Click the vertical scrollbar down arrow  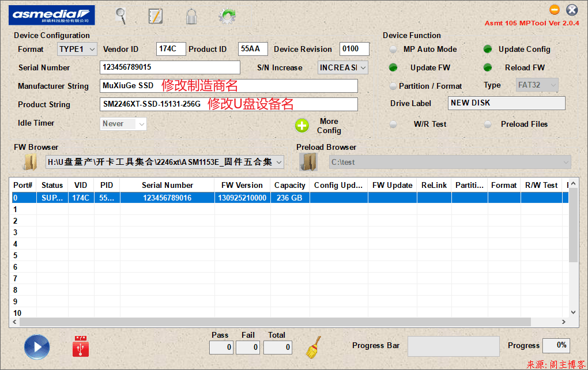573,312
